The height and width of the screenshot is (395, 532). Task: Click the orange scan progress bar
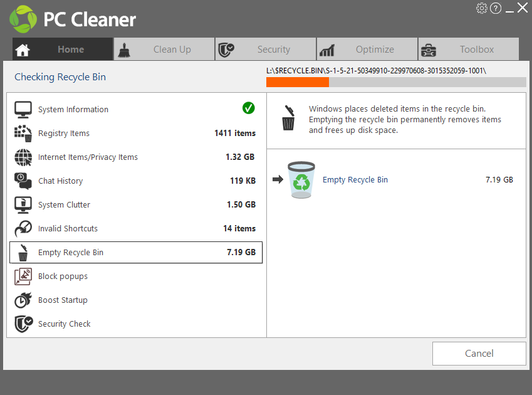click(x=396, y=82)
